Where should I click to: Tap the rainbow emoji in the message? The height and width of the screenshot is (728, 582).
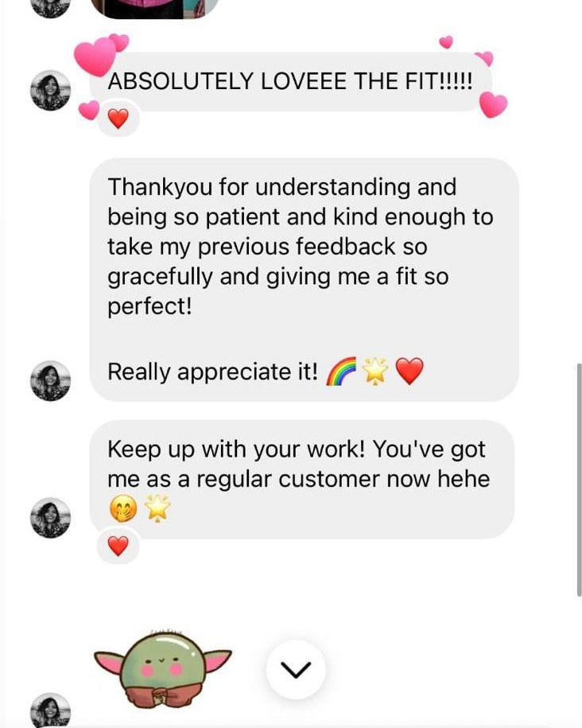(x=341, y=372)
